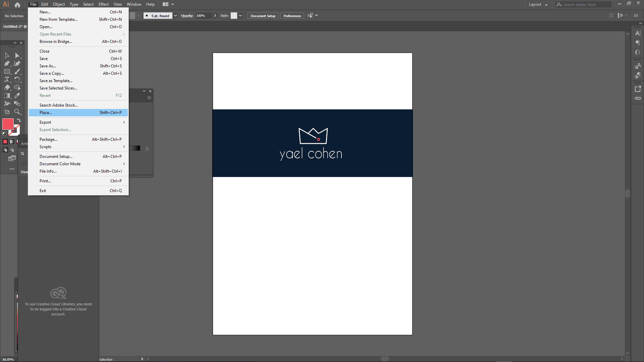
Task: Open the brush definition dropdown
Action: coord(175,16)
